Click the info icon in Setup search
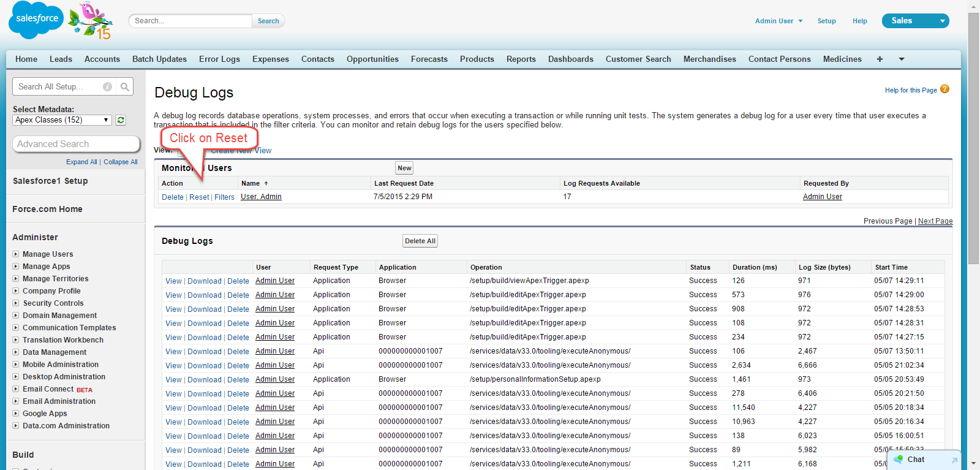 107,87
